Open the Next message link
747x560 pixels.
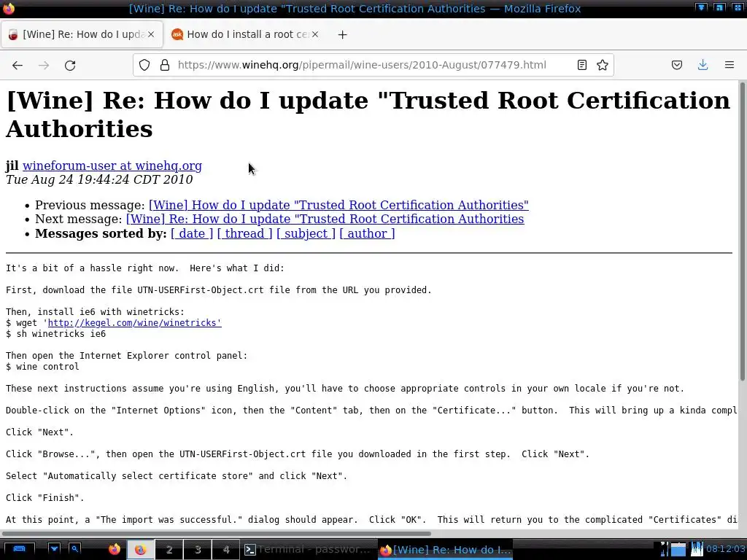(x=325, y=219)
